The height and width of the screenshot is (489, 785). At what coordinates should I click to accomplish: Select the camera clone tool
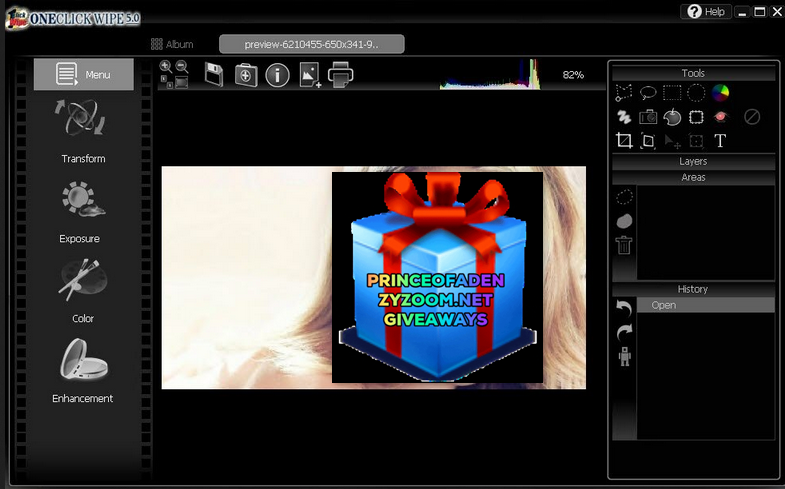(648, 117)
